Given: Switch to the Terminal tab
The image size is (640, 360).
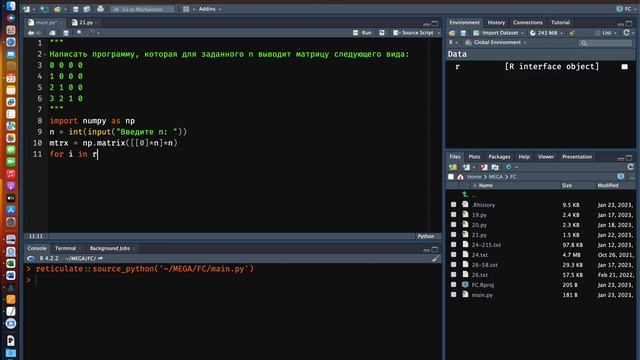Looking at the screenshot, I should pos(65,248).
